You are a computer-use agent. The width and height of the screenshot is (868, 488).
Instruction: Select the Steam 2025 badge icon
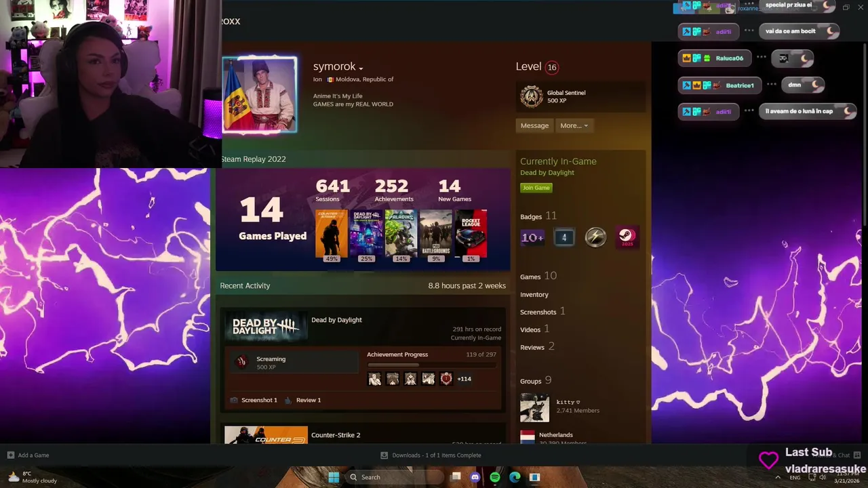(x=627, y=237)
